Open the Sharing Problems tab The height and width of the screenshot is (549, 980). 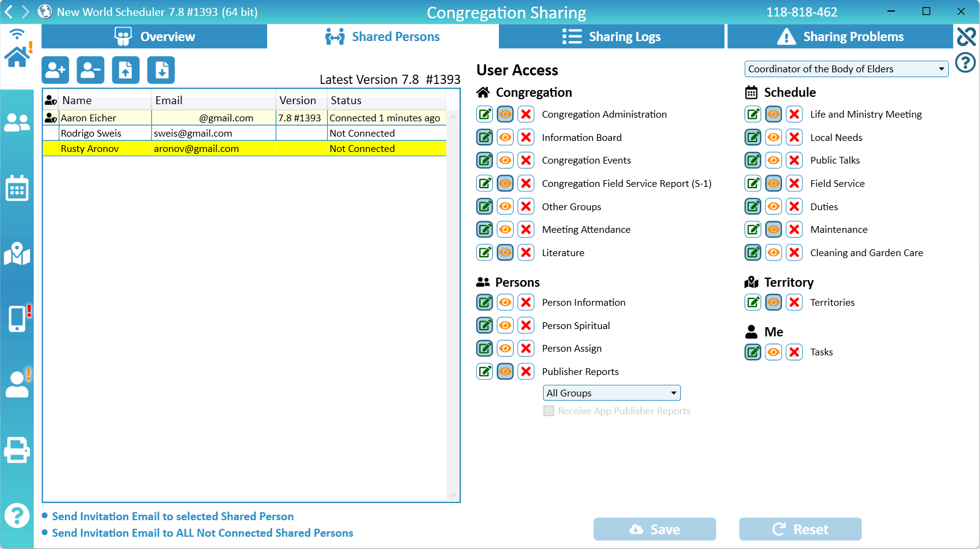point(840,37)
